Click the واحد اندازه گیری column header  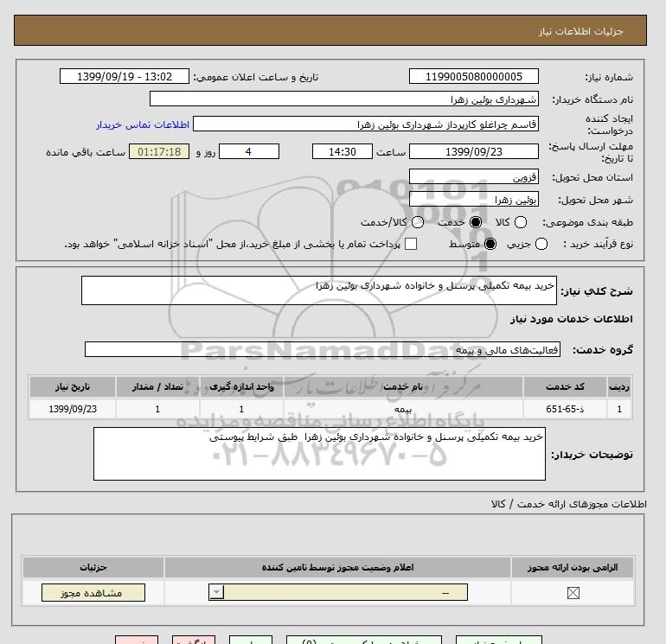click(241, 386)
